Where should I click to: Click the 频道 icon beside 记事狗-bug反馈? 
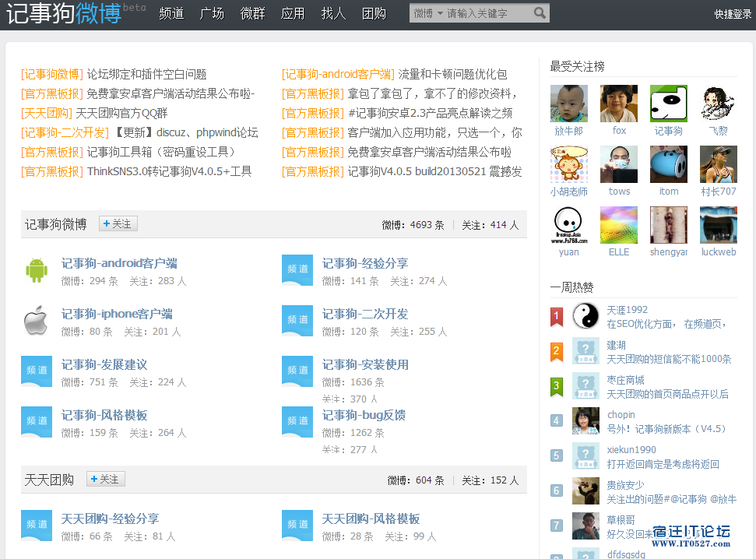297,422
